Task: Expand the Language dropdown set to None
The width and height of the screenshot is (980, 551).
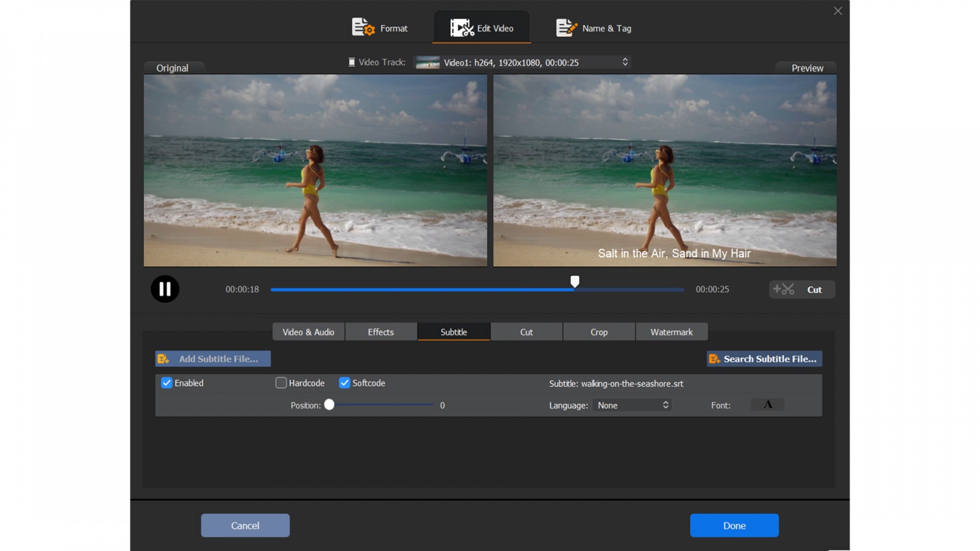Action: (632, 405)
